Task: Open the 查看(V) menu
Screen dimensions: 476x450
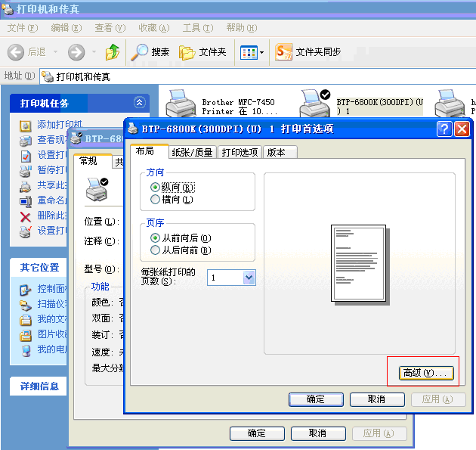Action: (110, 28)
